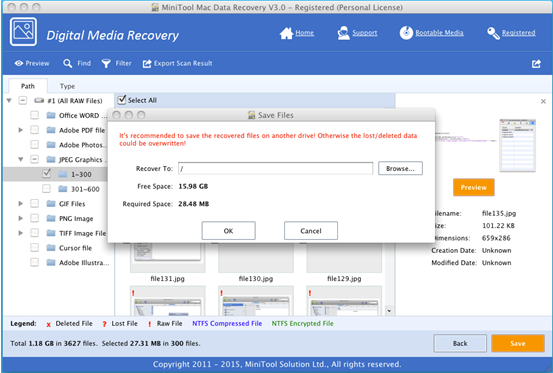Viewport: 553px width, 373px height.
Task: Check the TIFF Image File checkbox
Action: pos(35,233)
